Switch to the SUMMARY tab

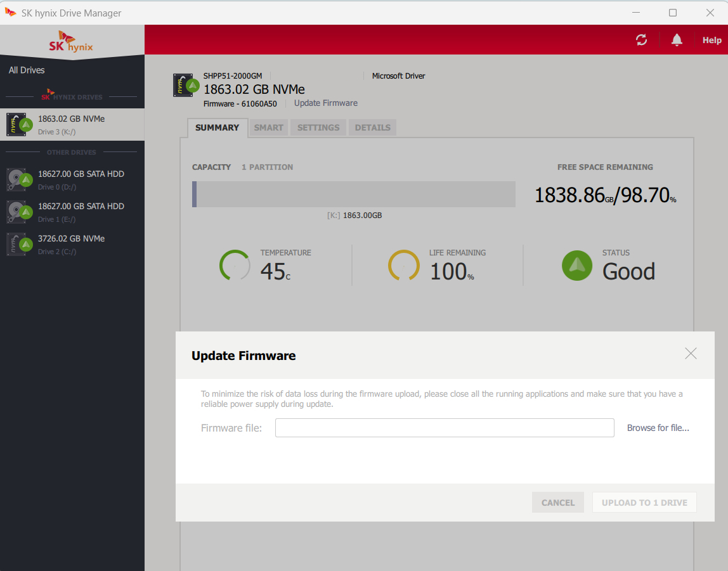click(217, 127)
